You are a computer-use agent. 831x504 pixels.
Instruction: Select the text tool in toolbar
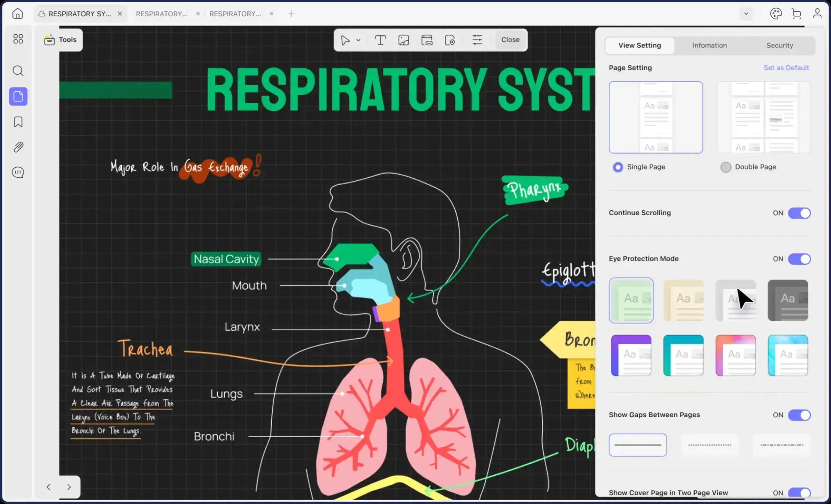point(380,40)
